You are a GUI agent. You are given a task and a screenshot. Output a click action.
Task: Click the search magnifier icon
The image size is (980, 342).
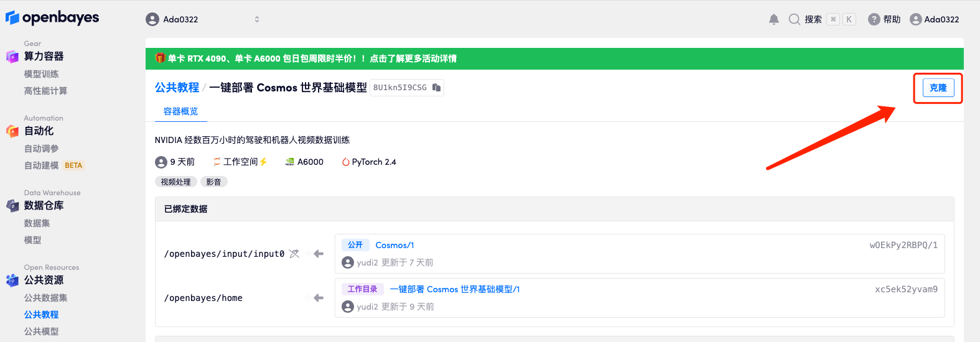794,19
